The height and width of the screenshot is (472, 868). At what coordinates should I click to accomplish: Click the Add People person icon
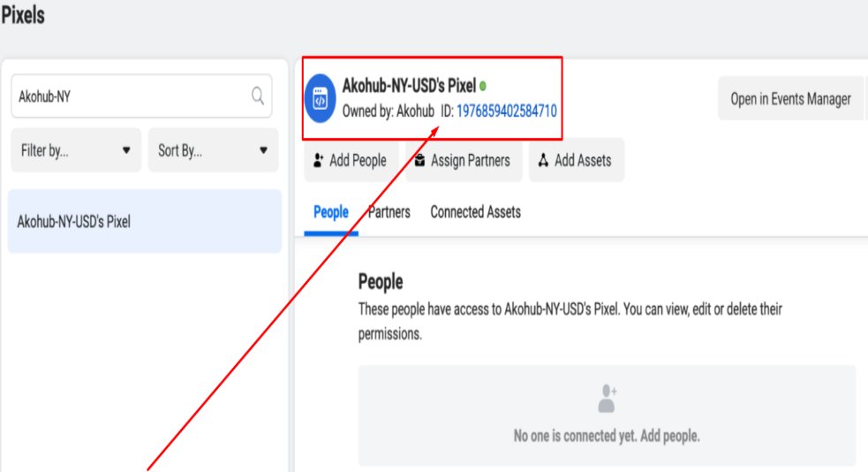pos(318,161)
